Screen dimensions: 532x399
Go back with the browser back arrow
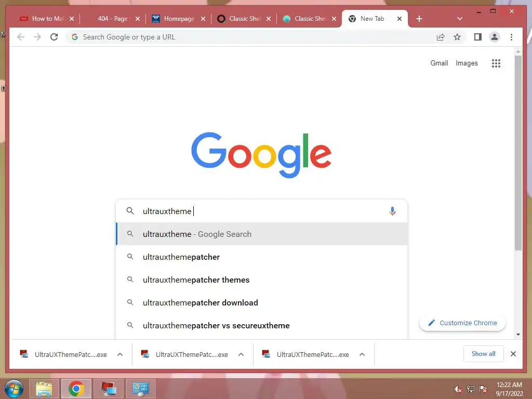click(21, 37)
